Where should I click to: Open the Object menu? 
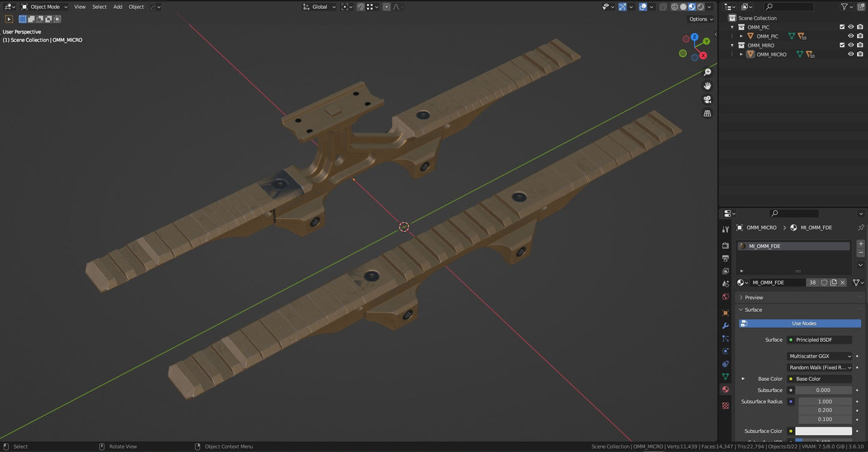point(136,7)
